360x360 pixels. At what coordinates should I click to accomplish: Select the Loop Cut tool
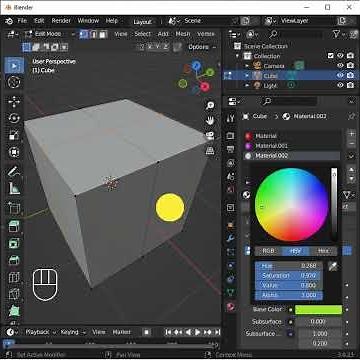(14, 277)
